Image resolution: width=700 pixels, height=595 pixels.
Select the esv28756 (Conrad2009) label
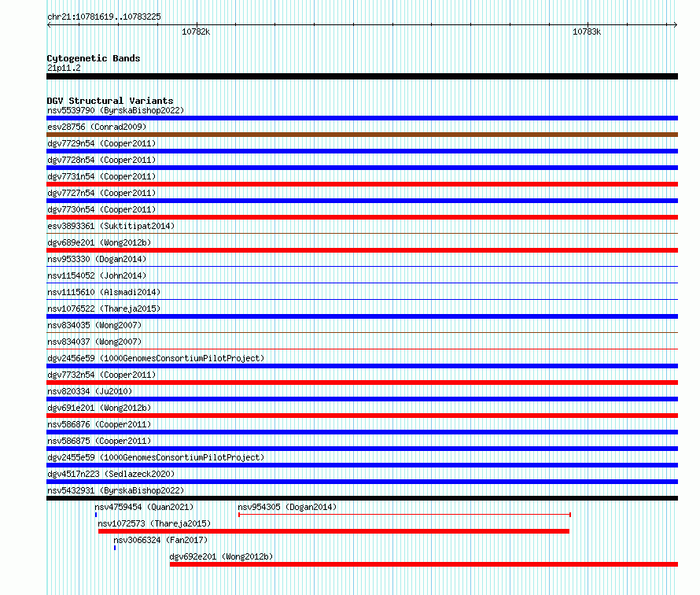pyautogui.click(x=97, y=127)
